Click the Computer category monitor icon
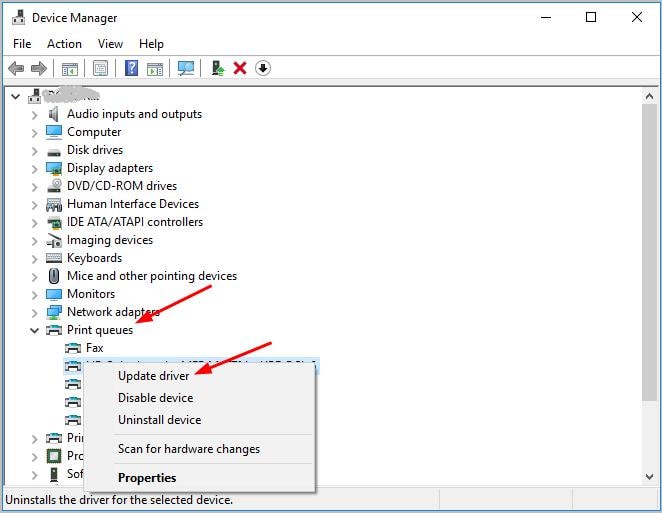This screenshot has height=513, width=662. pos(54,132)
